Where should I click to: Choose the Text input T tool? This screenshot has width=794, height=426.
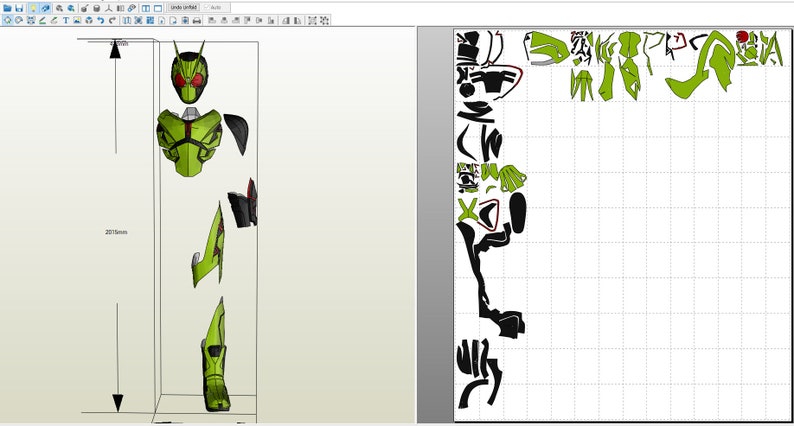tap(66, 20)
